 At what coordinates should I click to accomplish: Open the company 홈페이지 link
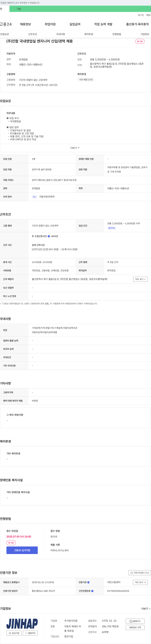tap(135, 621)
